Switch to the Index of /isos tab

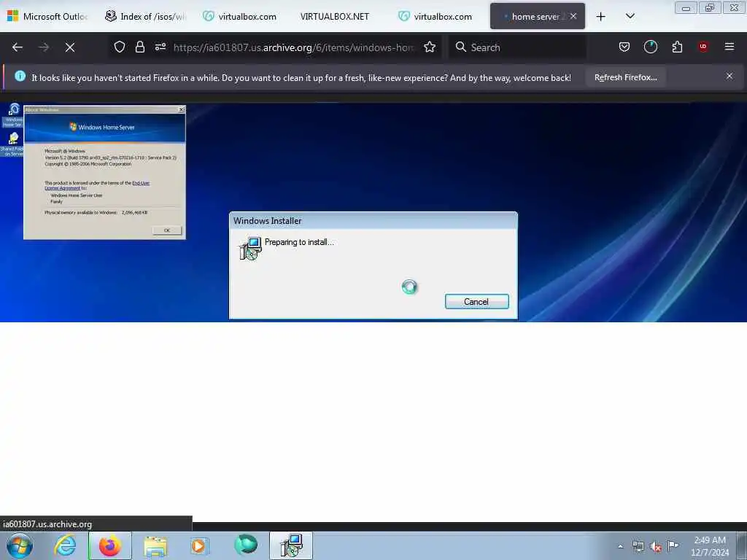[145, 16]
